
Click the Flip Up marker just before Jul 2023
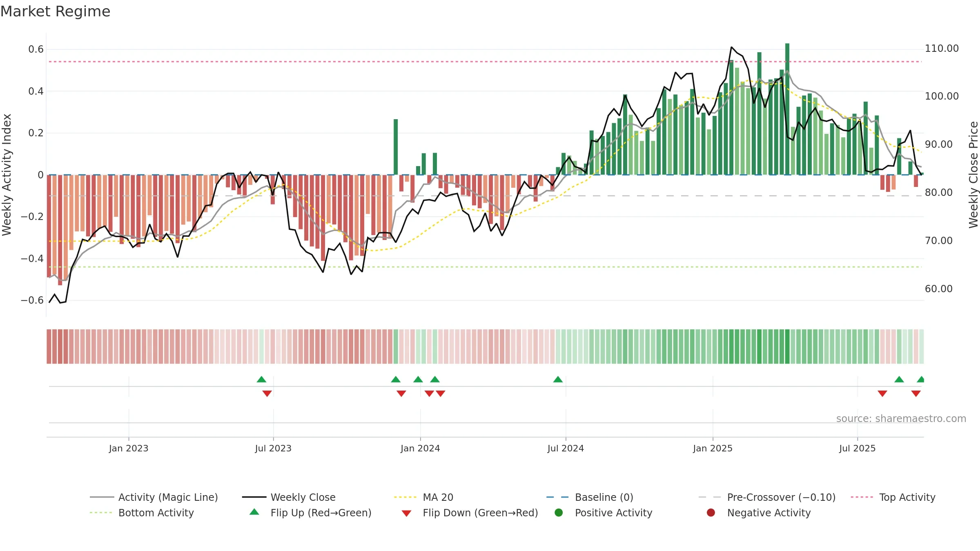tap(261, 380)
